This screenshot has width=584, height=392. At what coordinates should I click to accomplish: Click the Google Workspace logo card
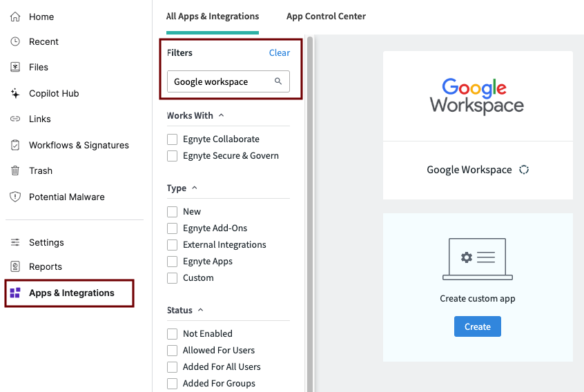pos(478,96)
